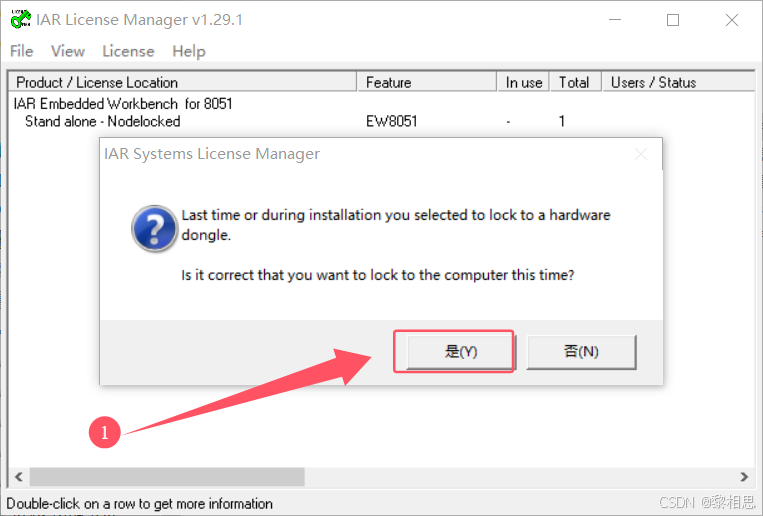
Task: Click the horizontal scrollbar left arrow
Action: [x=19, y=477]
